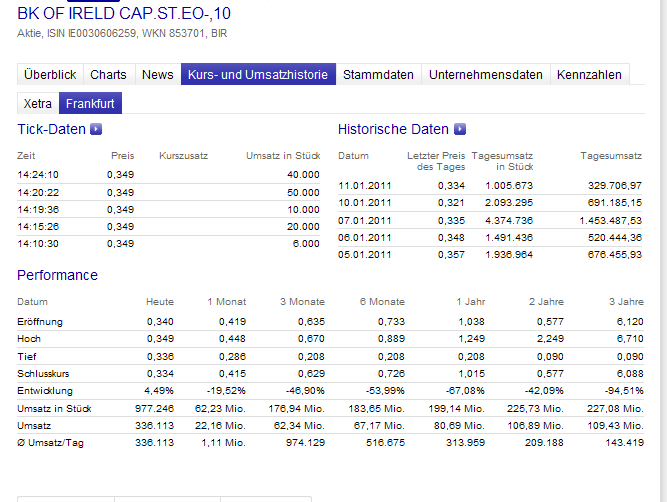Switch exchange to Xetra

tap(38, 103)
